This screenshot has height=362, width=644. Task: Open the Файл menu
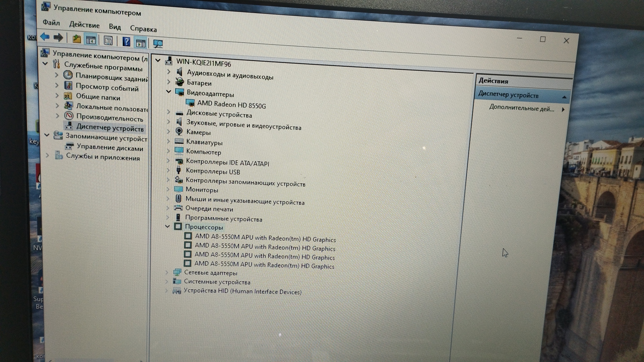click(51, 22)
